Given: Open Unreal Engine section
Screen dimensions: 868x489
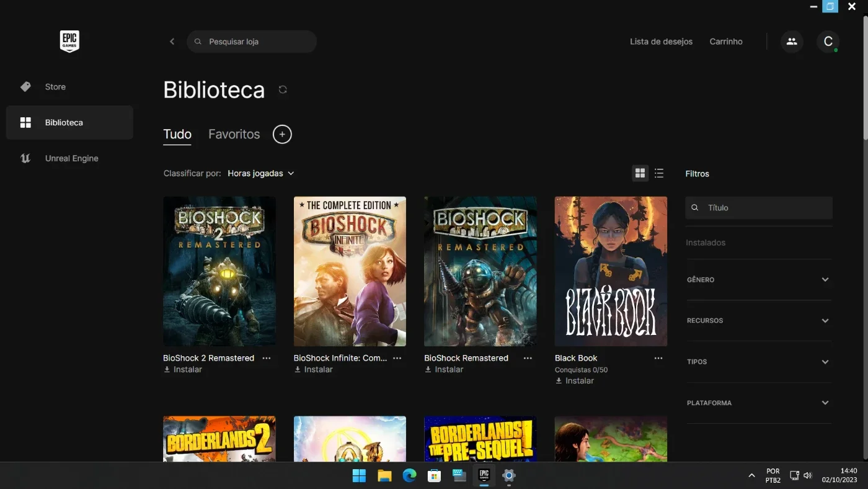Looking at the screenshot, I should click(x=69, y=158).
